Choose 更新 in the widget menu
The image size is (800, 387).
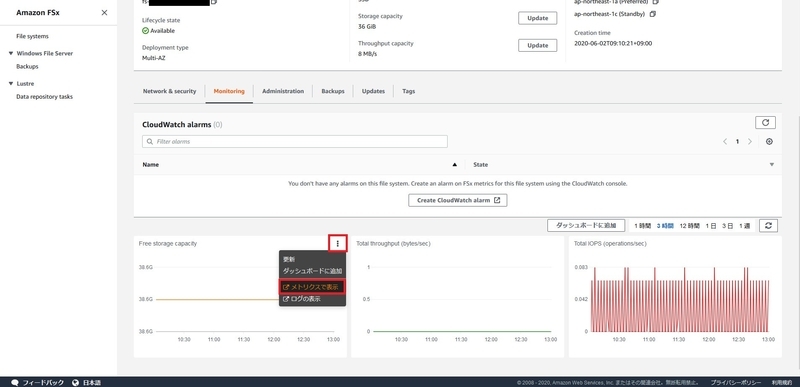pyautogui.click(x=289, y=259)
